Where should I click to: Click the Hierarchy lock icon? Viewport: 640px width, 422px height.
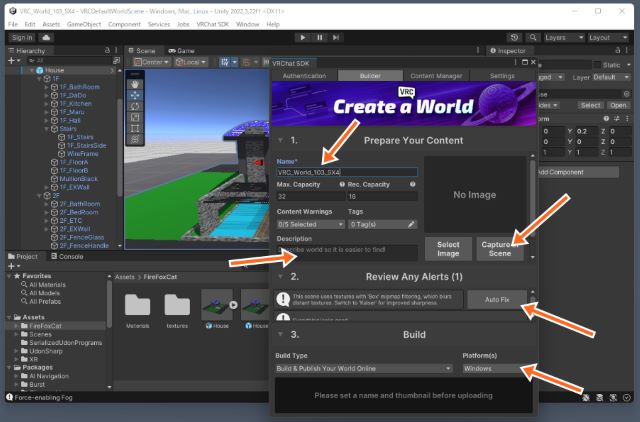point(107,50)
